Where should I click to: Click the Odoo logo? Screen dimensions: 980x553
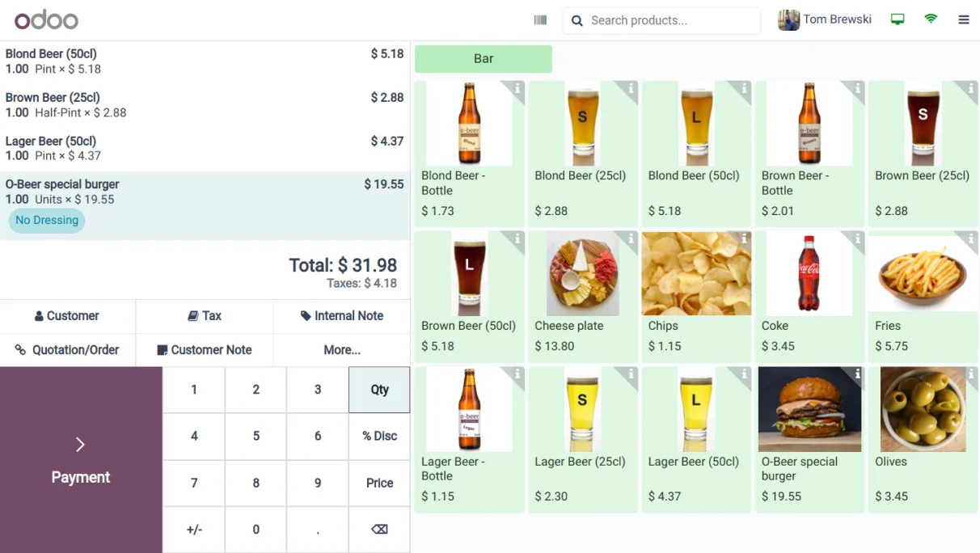tap(46, 20)
